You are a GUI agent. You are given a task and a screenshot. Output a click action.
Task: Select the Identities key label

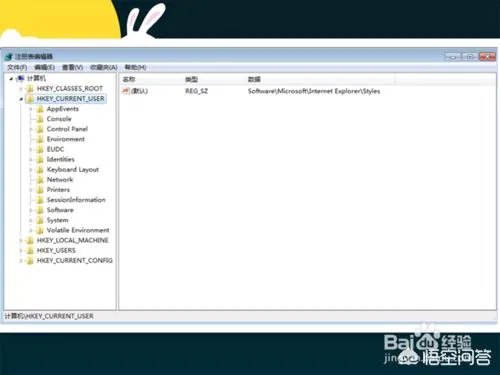[x=61, y=159]
